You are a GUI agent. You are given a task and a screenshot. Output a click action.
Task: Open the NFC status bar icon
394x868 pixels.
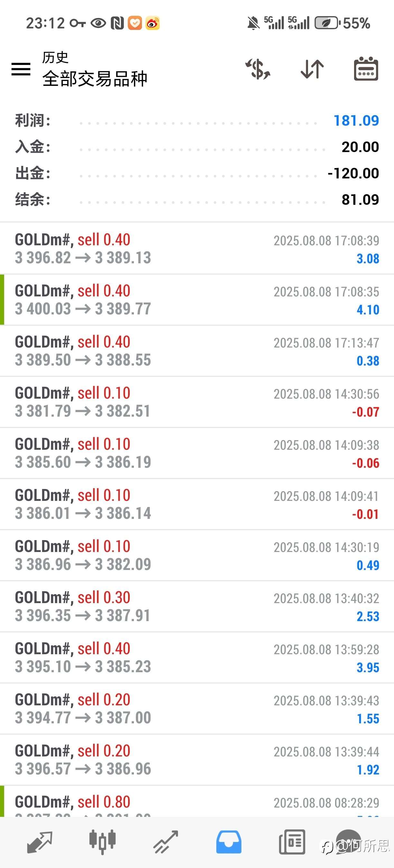(x=117, y=23)
